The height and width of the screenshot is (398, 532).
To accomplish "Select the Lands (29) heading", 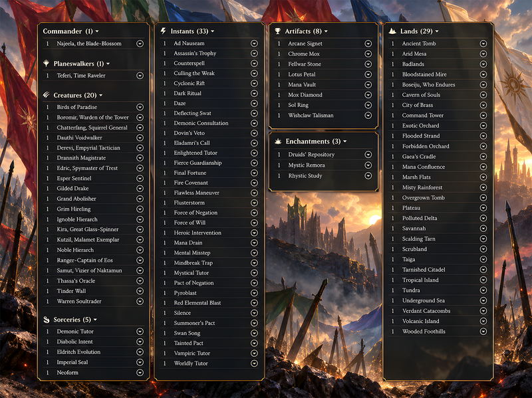I will tap(416, 31).
